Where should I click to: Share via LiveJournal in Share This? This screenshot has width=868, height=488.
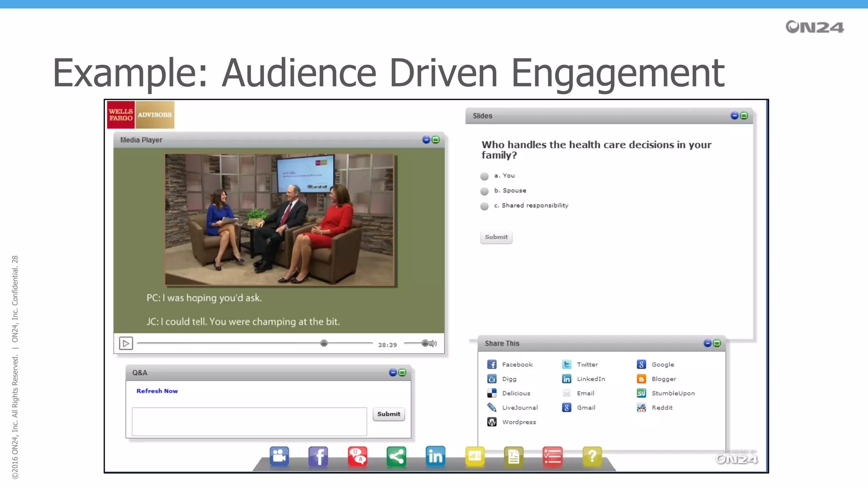click(512, 408)
